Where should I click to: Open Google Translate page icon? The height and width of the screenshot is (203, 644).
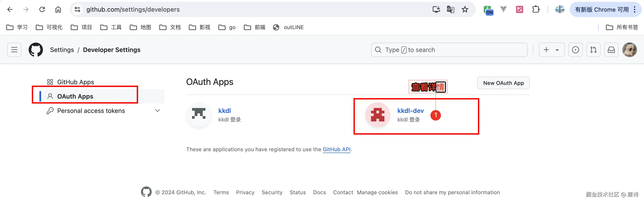coord(450,9)
